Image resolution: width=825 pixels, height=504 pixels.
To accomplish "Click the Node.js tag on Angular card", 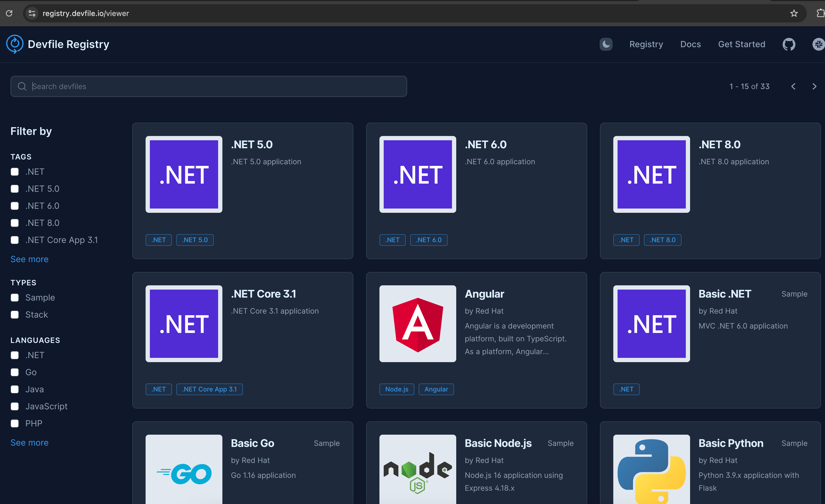I will (x=397, y=389).
